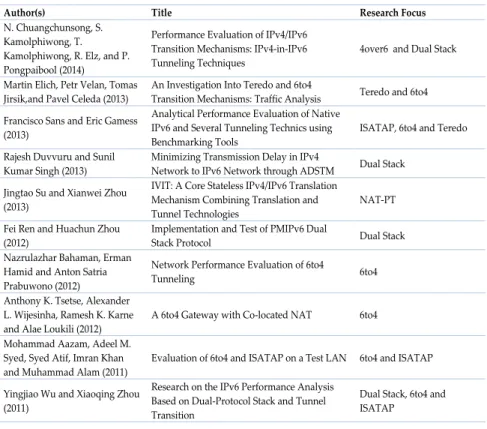Select the Mohammad Aazam authors cell
Viewport: 487px width, 429px height.
tap(67, 358)
